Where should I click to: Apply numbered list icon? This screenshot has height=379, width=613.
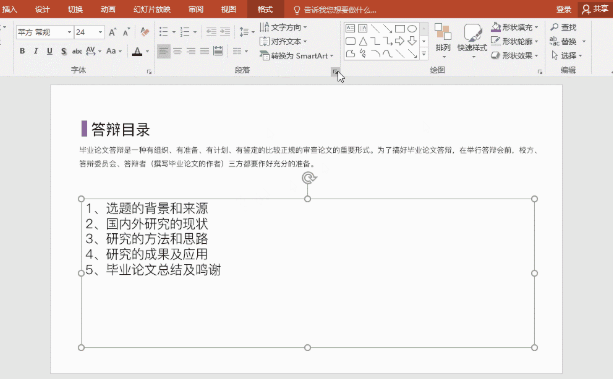point(185,32)
